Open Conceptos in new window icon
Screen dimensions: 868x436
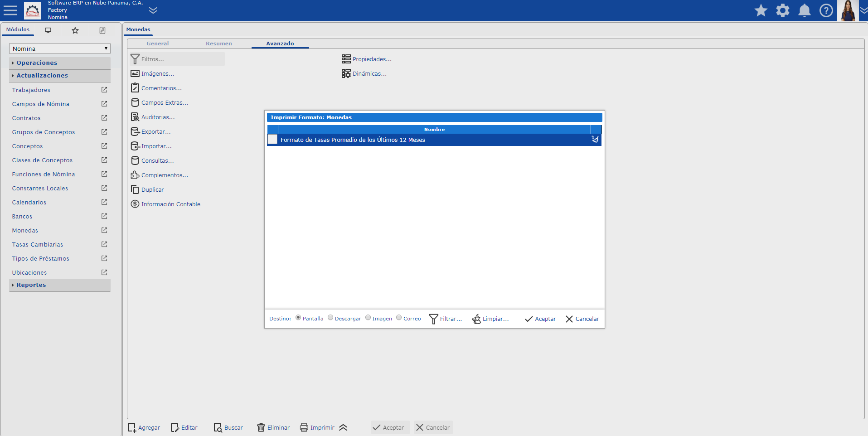pyautogui.click(x=104, y=146)
